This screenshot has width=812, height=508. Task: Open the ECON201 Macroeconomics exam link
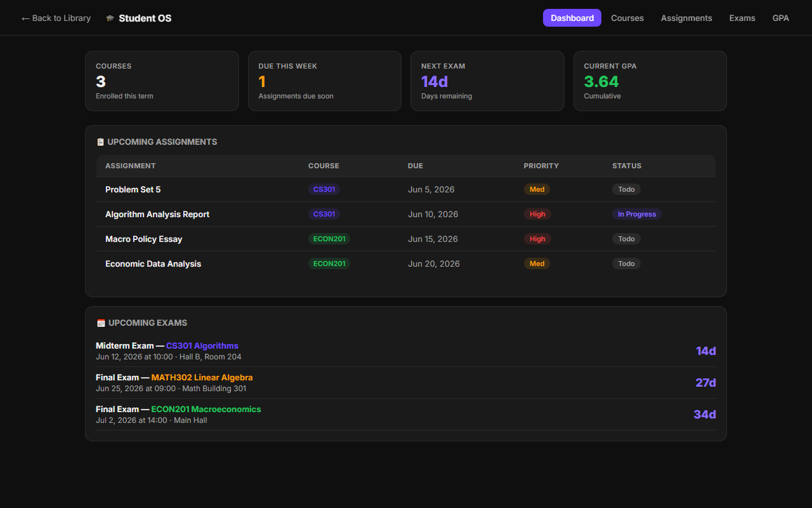[206, 410]
